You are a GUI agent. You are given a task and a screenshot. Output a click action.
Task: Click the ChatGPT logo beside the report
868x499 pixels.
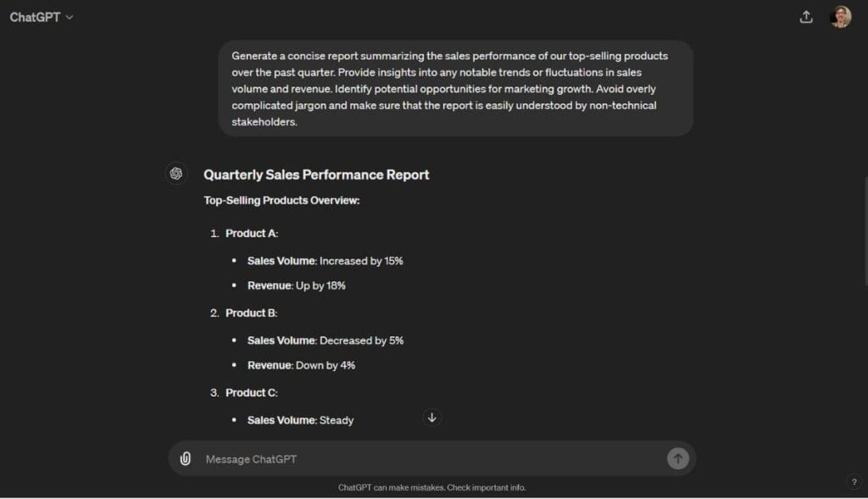[x=175, y=173]
